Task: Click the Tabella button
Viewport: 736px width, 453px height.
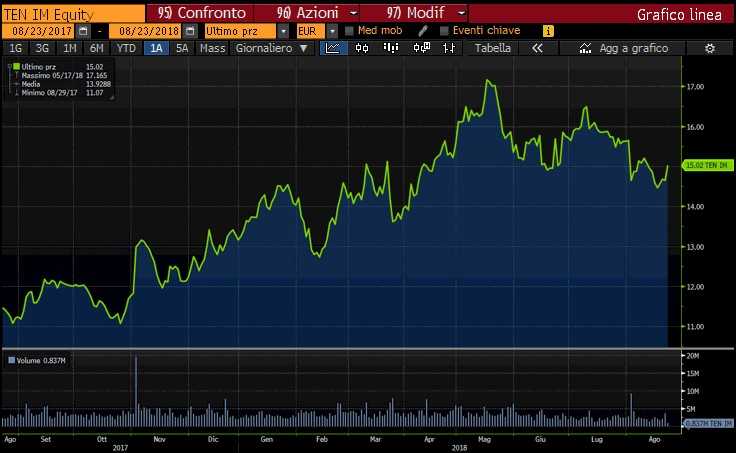Action: [x=492, y=48]
